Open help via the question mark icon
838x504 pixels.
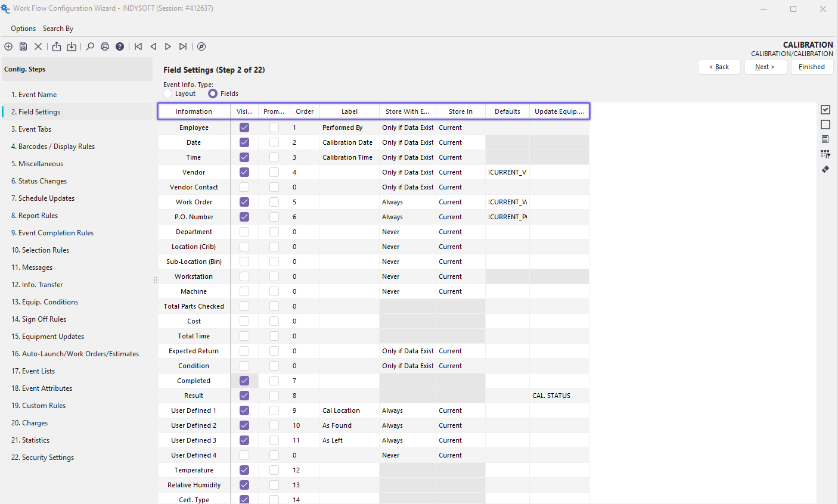(120, 46)
